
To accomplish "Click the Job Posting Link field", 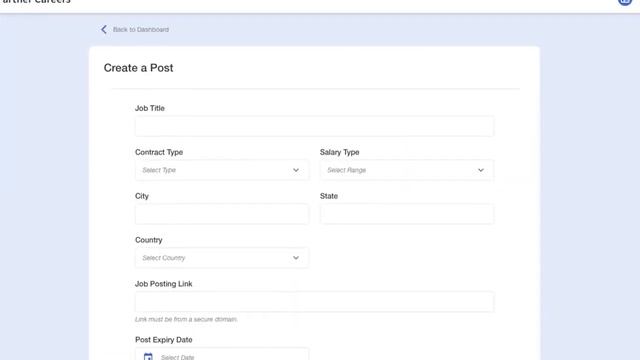I will coord(314,302).
